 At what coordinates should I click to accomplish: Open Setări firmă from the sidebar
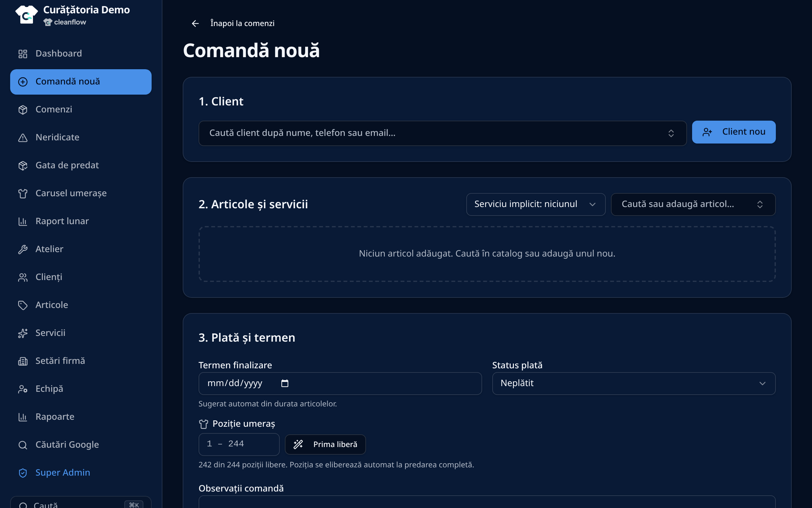pyautogui.click(x=81, y=361)
